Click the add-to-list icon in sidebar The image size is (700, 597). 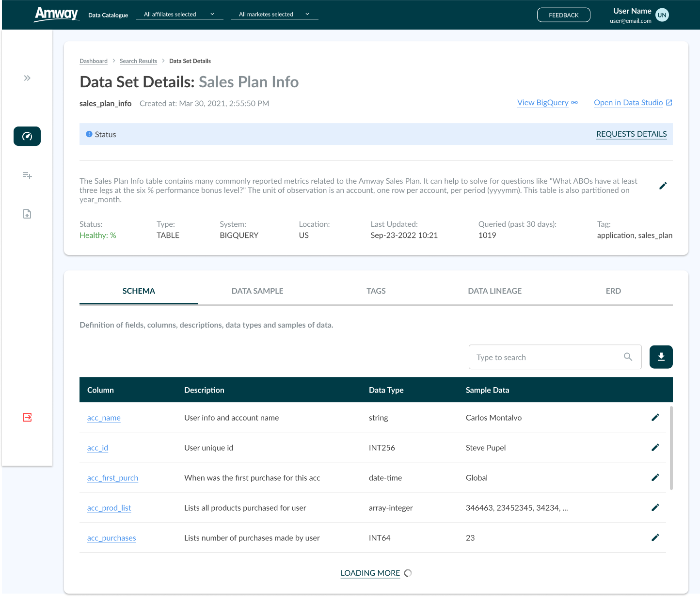point(27,175)
